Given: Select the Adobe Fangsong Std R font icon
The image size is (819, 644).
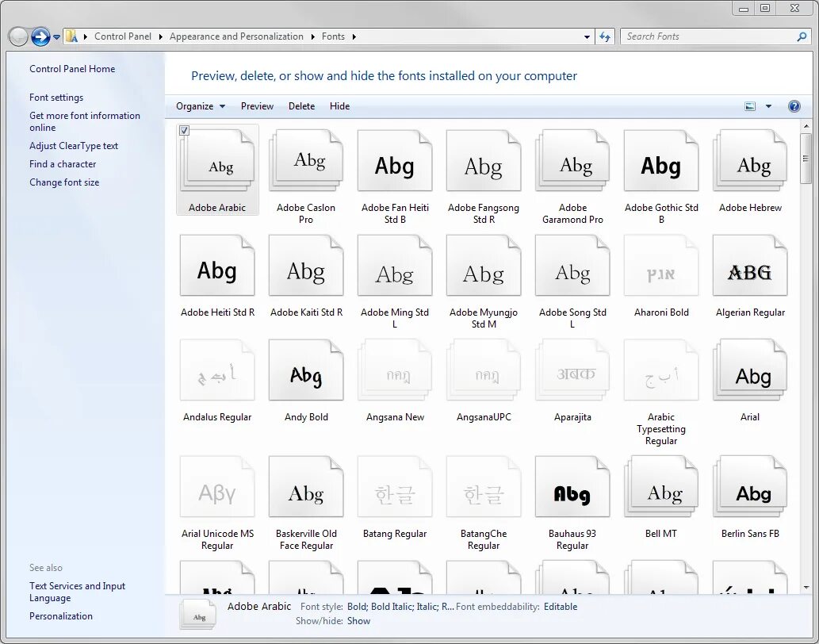Looking at the screenshot, I should click(x=484, y=160).
